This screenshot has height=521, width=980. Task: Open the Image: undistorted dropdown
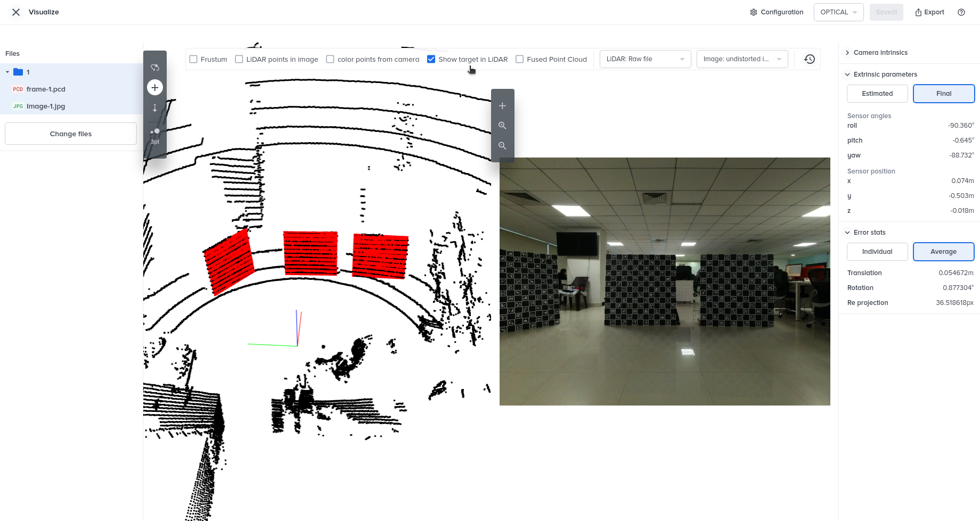coord(742,59)
